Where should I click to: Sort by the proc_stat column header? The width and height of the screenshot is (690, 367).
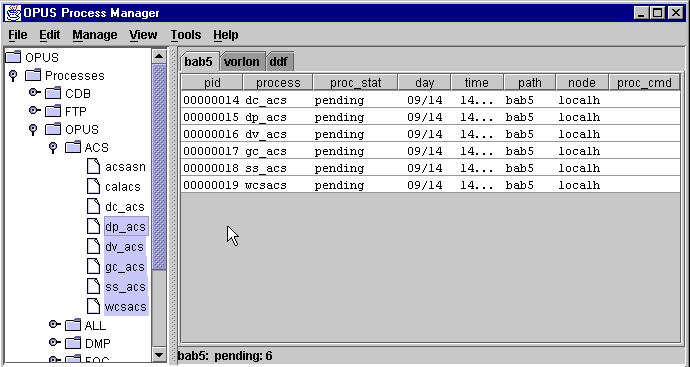click(x=356, y=83)
